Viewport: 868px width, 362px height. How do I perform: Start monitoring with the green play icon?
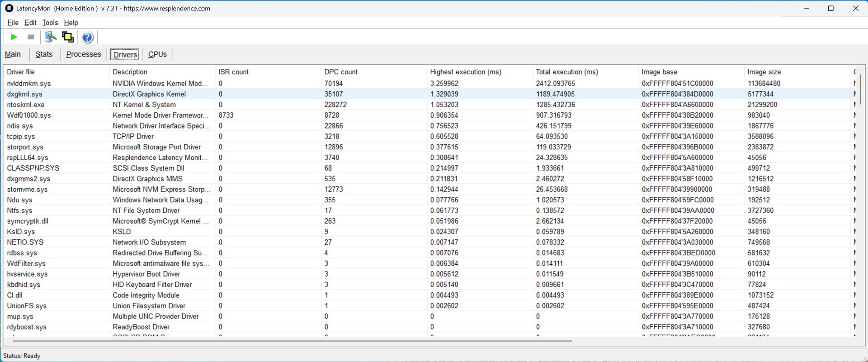(x=14, y=37)
